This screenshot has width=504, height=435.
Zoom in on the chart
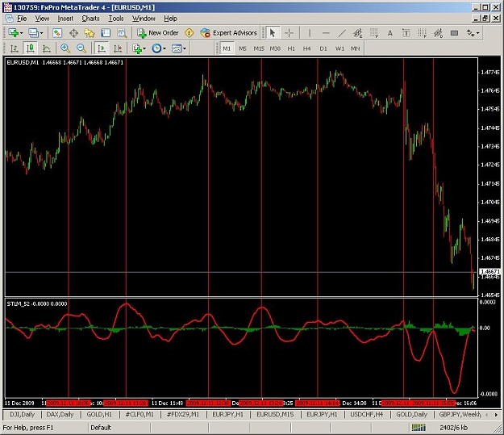pos(65,48)
